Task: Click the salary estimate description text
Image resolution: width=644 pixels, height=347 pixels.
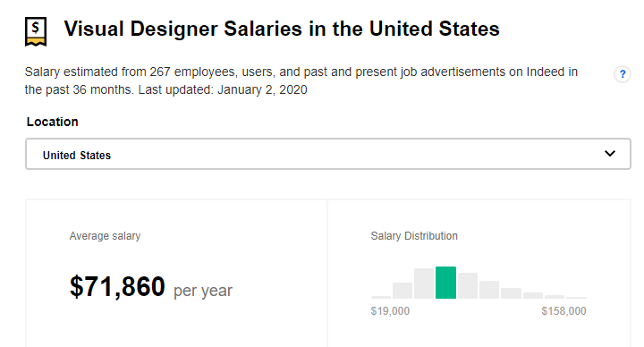Action: 301,80
